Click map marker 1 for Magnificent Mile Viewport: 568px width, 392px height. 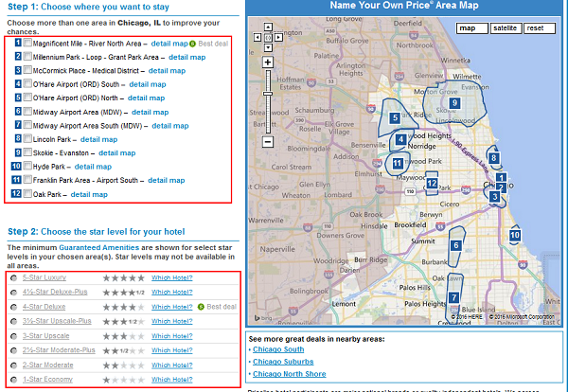click(x=501, y=177)
